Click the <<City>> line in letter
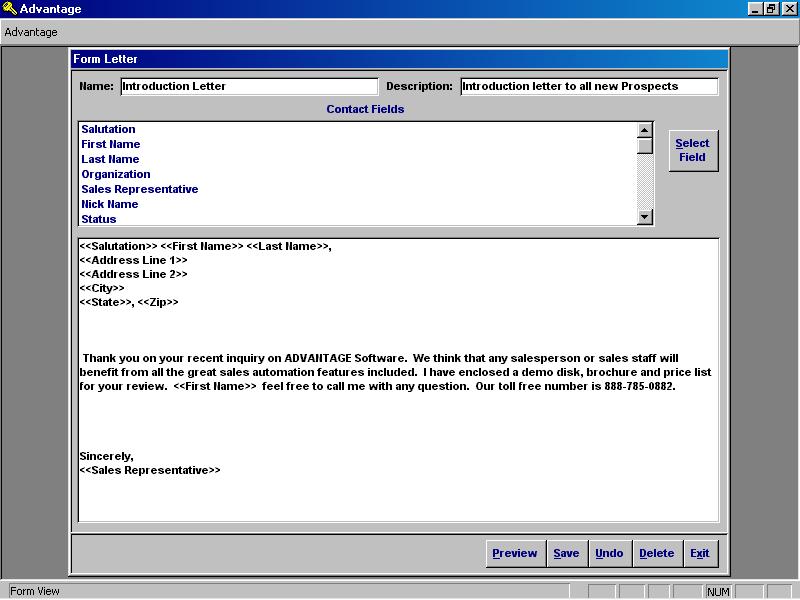Image resolution: width=800 pixels, height=600 pixels. click(x=102, y=288)
